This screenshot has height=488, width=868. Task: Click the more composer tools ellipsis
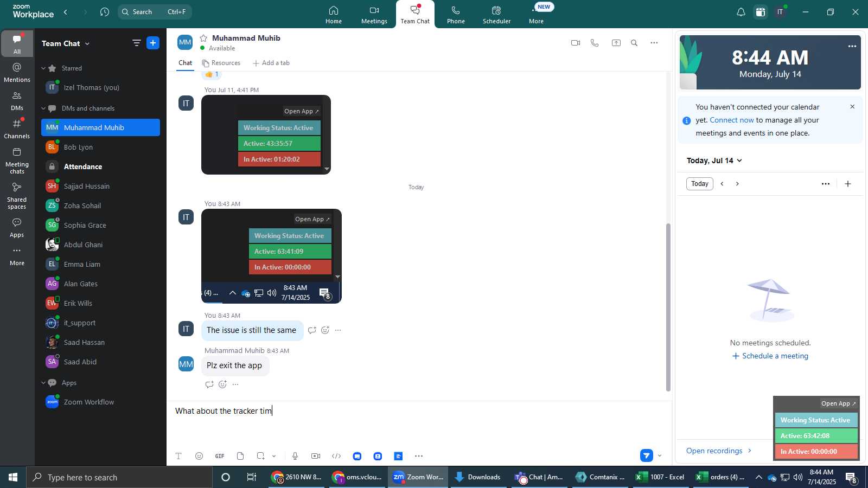pos(419,456)
